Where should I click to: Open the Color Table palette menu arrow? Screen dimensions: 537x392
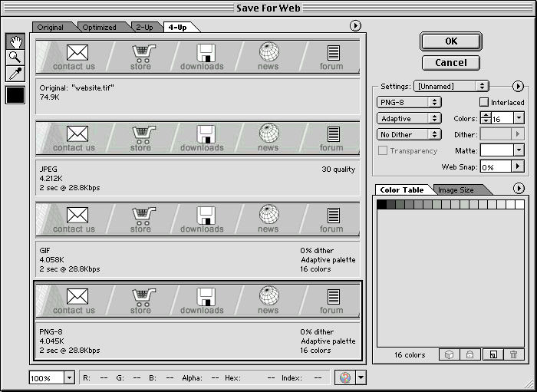(x=519, y=189)
